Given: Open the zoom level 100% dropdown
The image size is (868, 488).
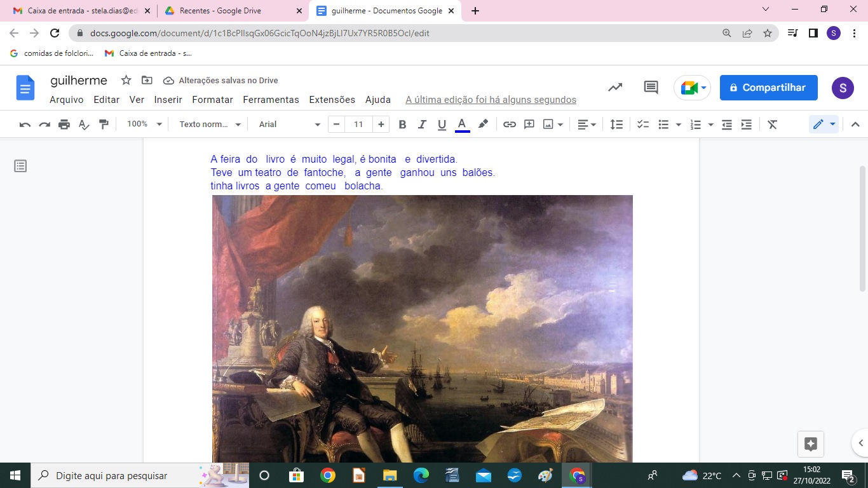Looking at the screenshot, I should pyautogui.click(x=144, y=125).
